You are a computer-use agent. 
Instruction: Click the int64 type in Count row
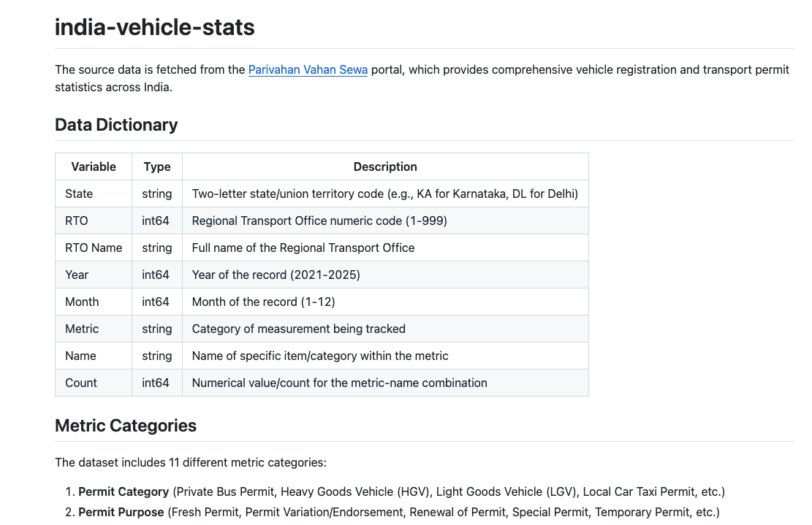tap(156, 383)
